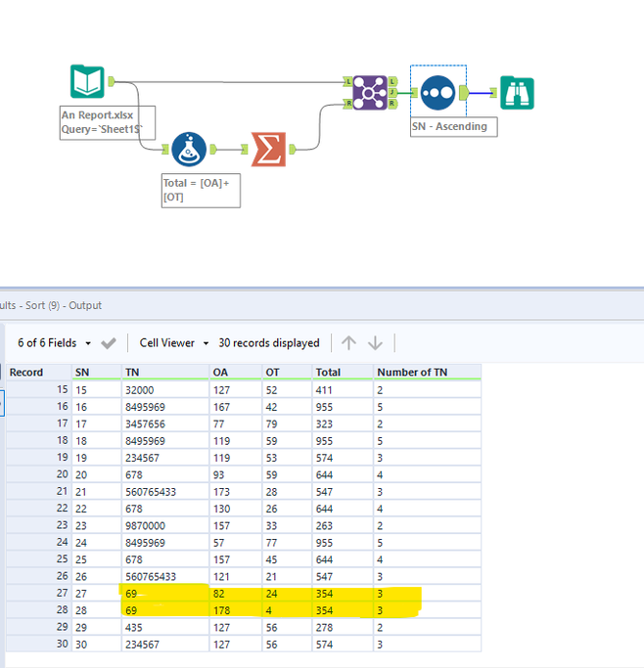Click the Join tool L input anchor
The image size is (644, 668).
(x=347, y=81)
